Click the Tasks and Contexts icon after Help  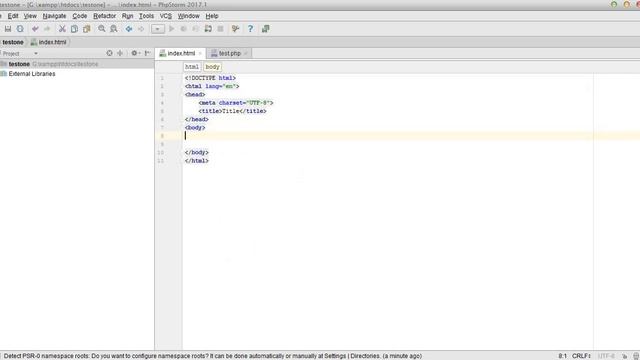pos(265,29)
